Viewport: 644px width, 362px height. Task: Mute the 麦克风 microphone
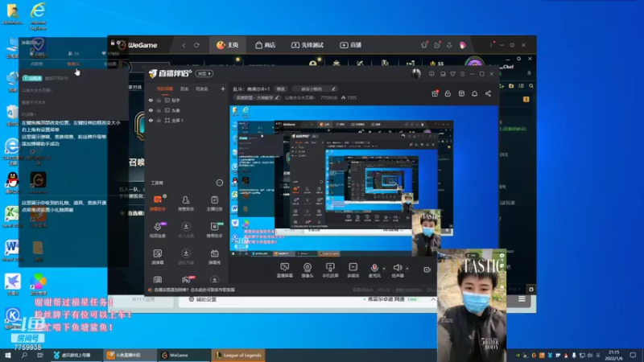(x=374, y=270)
